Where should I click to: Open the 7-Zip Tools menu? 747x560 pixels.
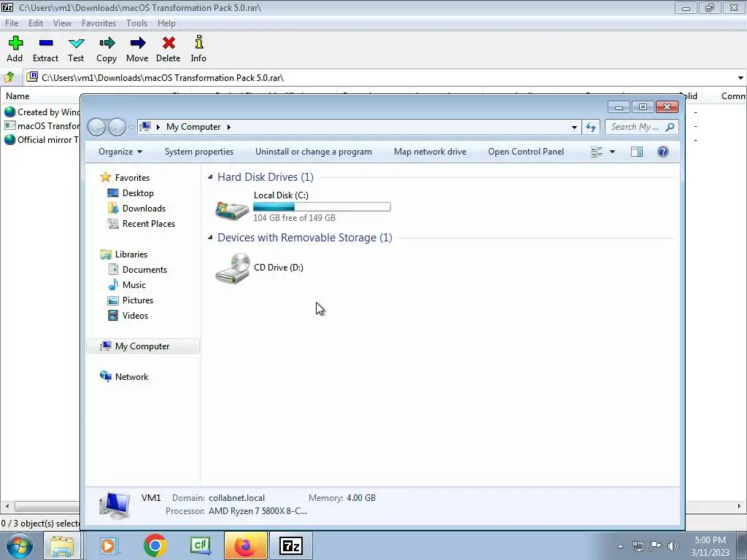136,23
